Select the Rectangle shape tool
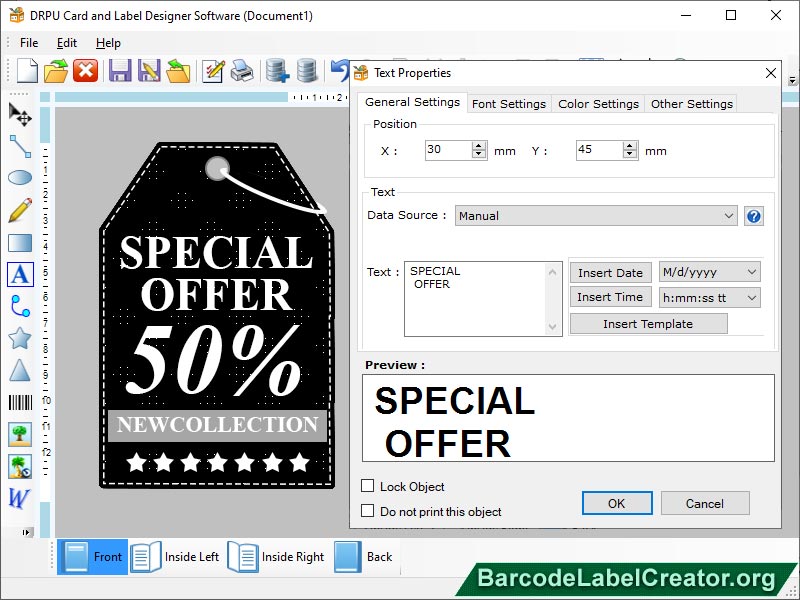This screenshot has width=800, height=600. (x=20, y=243)
